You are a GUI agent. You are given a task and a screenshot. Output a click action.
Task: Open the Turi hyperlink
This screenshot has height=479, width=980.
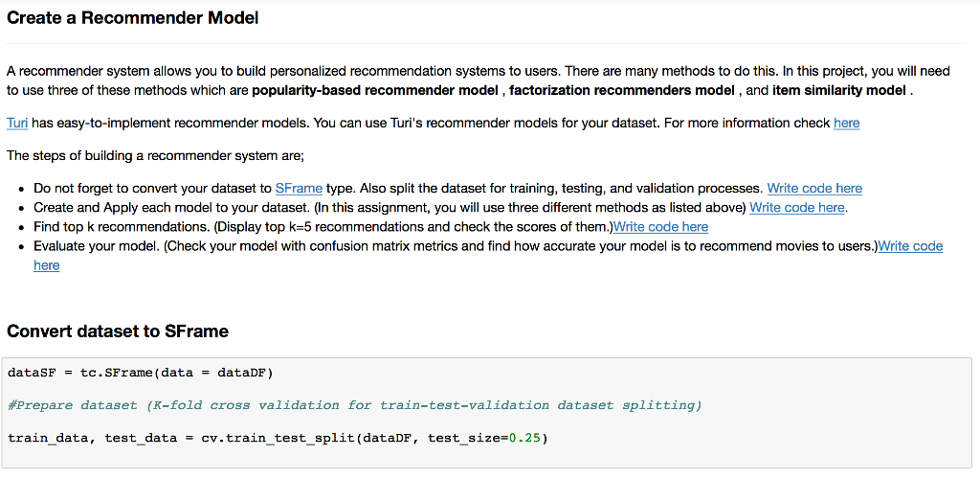[x=17, y=123]
